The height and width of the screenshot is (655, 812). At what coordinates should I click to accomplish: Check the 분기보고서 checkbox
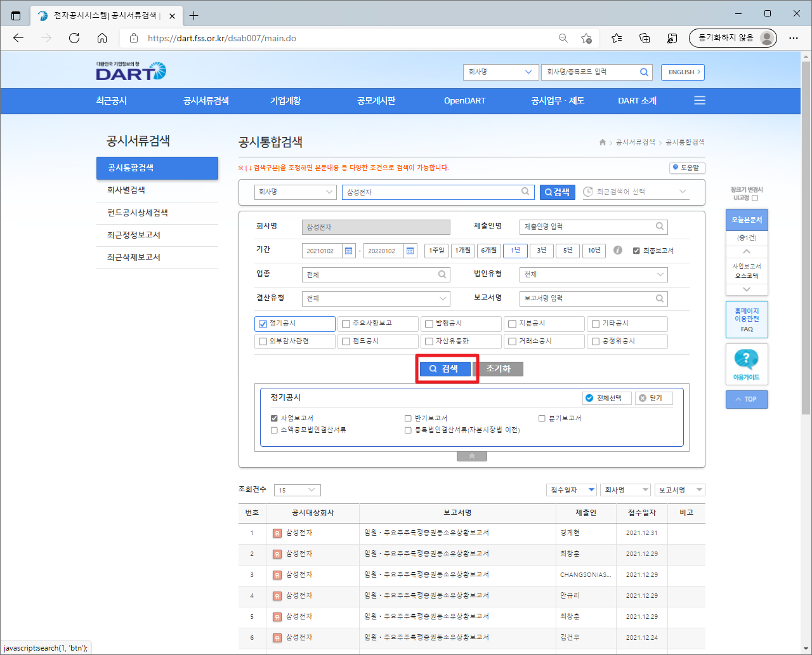click(x=542, y=418)
